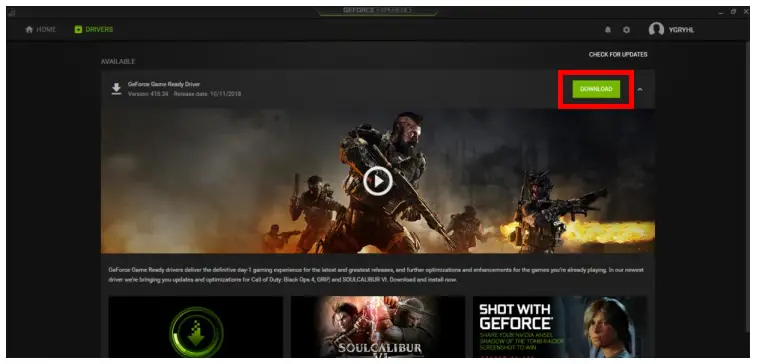Open the settings gear
This screenshot has height=364, width=763.
coord(626,30)
